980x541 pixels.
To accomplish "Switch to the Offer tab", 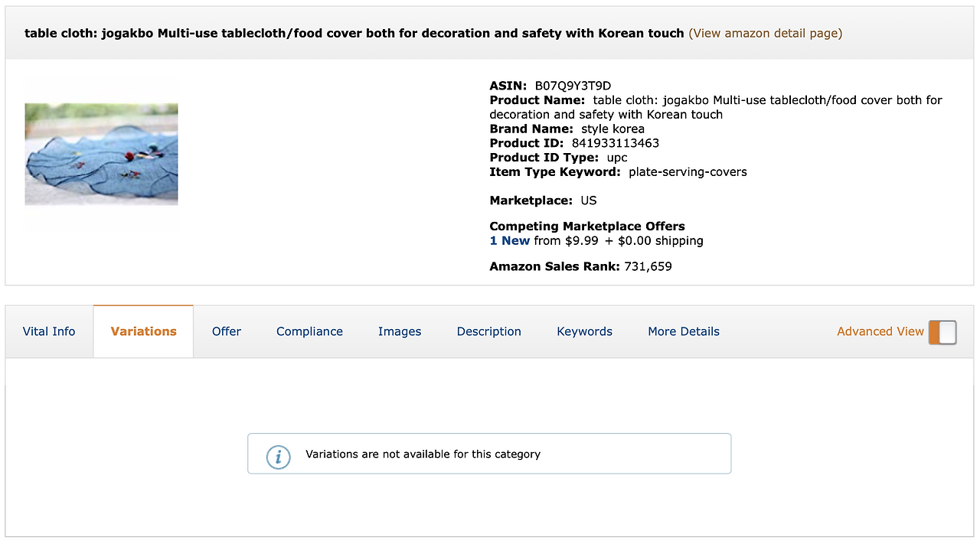I will (x=227, y=331).
